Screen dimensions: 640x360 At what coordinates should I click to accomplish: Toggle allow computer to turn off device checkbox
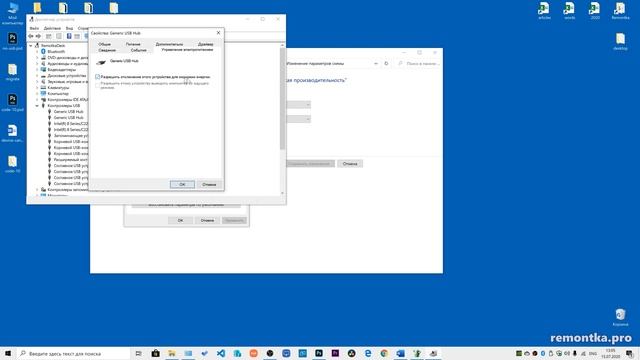(98, 77)
